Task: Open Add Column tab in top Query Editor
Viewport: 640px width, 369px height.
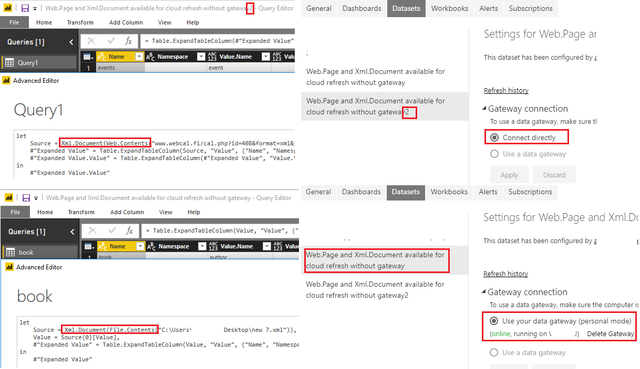Action: (x=126, y=22)
